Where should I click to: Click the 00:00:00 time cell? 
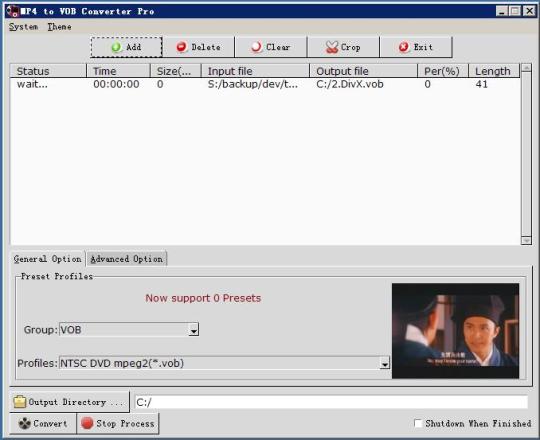click(116, 84)
